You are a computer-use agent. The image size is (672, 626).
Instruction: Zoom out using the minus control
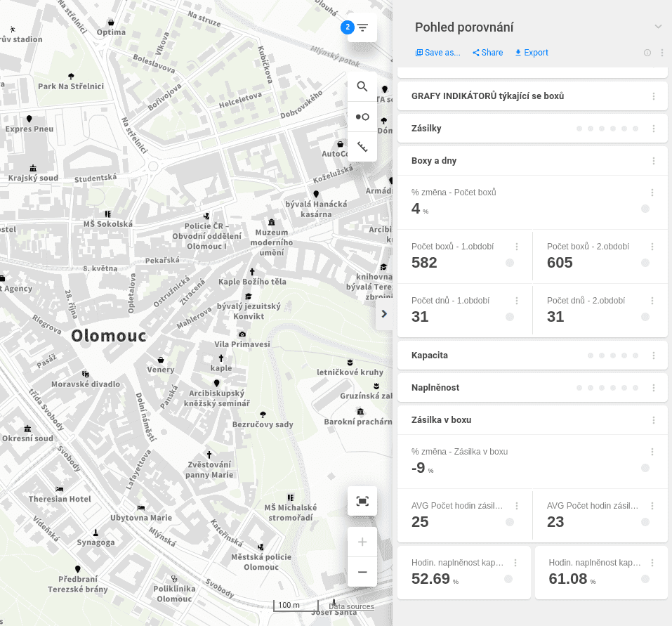(362, 572)
